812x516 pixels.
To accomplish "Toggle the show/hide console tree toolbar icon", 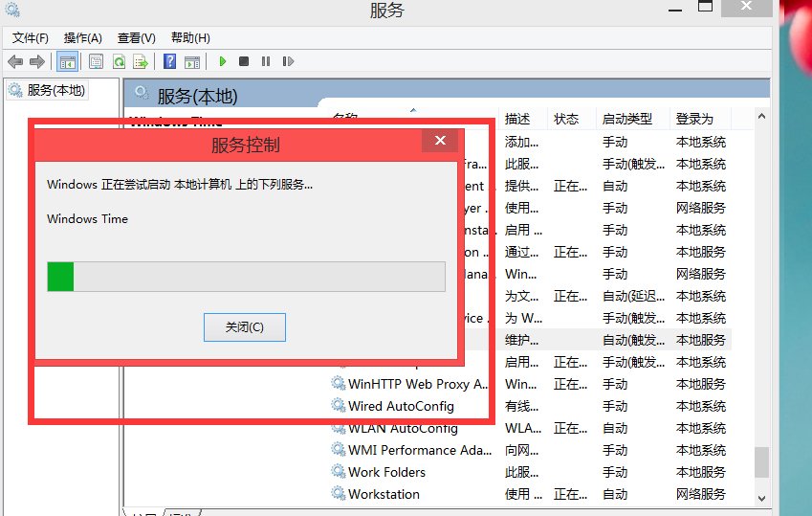I will coord(67,61).
